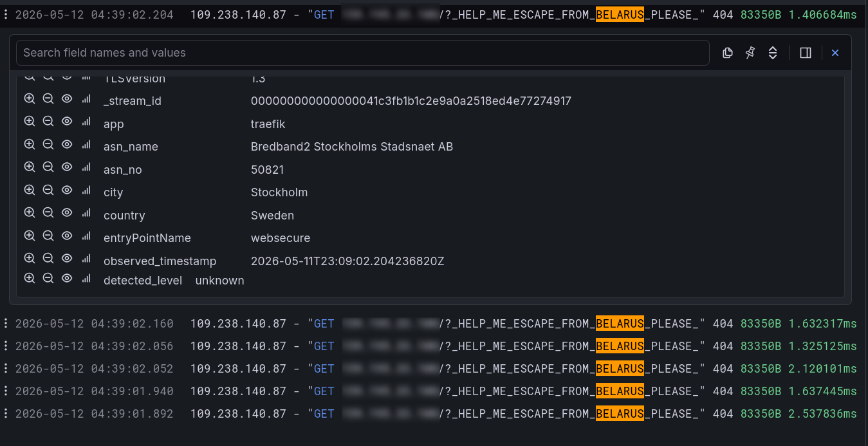Viewport: 868px width, 446px height.
Task: Show the observed_timestamp field with the eye icon
Action: tap(66, 258)
